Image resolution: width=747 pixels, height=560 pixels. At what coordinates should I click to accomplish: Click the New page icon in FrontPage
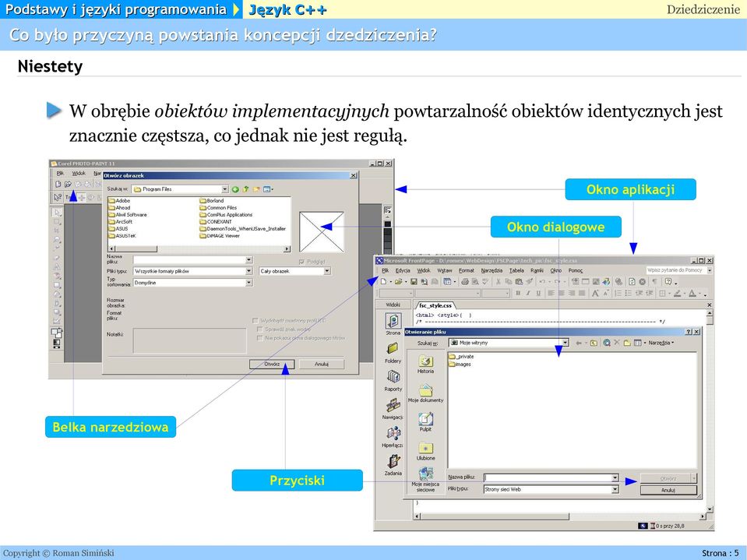point(383,281)
